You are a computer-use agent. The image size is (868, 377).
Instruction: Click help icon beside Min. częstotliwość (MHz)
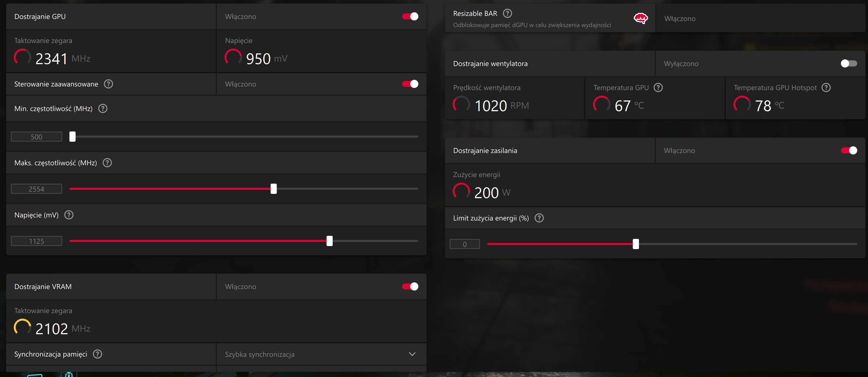point(103,108)
